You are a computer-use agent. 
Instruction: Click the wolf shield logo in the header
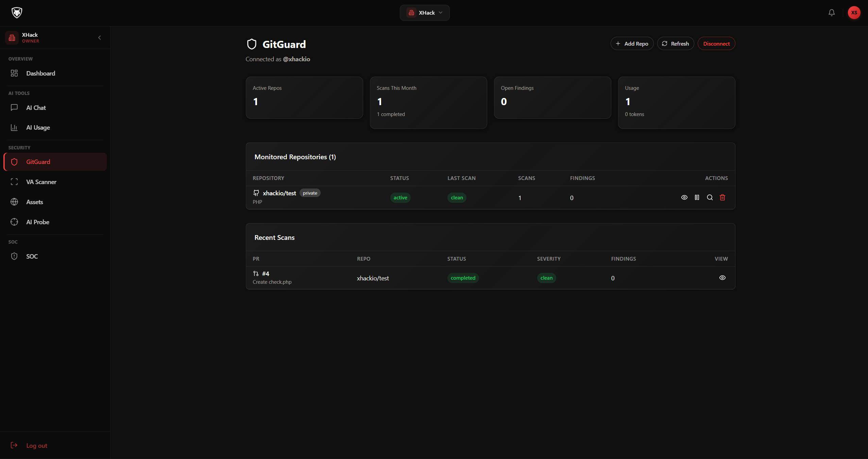17,13
